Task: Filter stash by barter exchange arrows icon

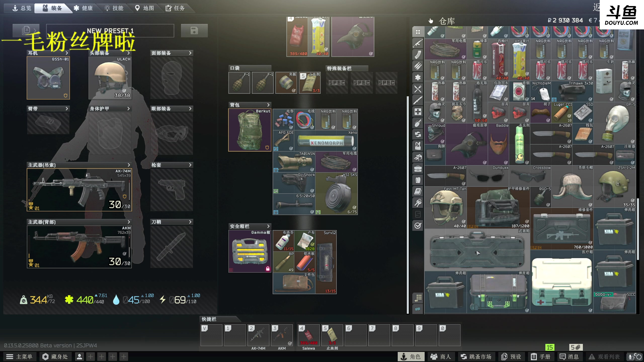Action: pyautogui.click(x=418, y=134)
